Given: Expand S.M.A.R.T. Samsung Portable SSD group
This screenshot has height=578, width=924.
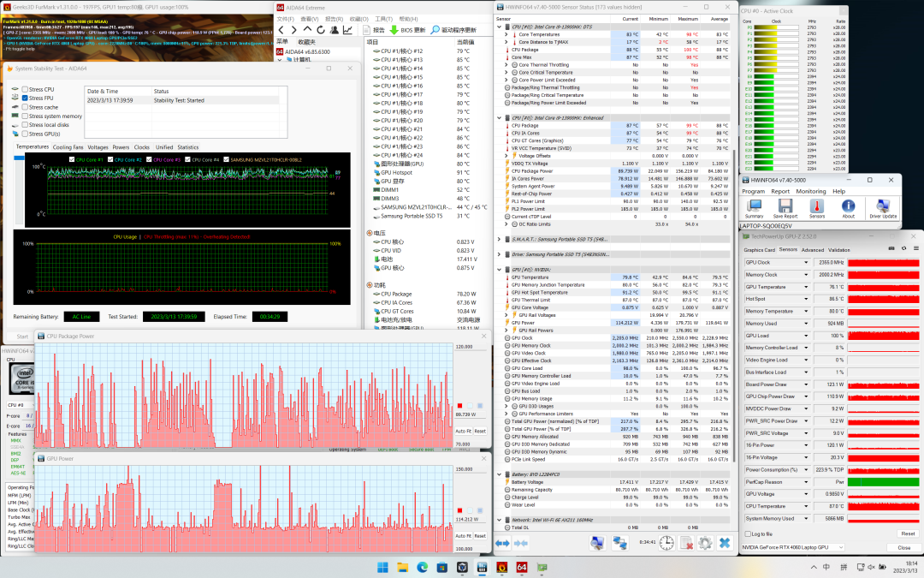Looking at the screenshot, I should pos(499,240).
